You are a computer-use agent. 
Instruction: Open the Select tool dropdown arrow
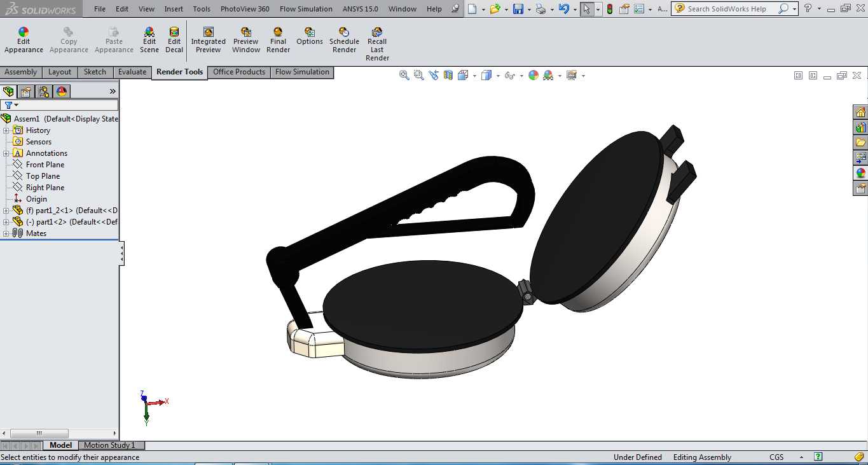click(x=598, y=10)
